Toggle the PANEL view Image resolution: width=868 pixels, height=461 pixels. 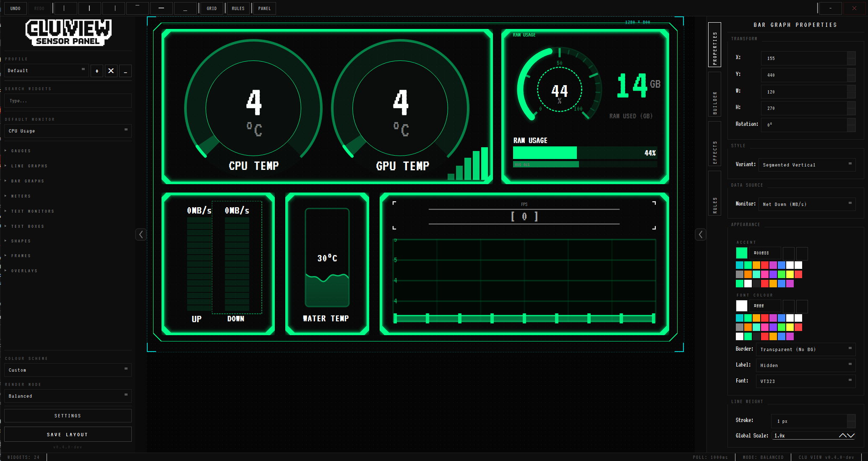click(264, 8)
